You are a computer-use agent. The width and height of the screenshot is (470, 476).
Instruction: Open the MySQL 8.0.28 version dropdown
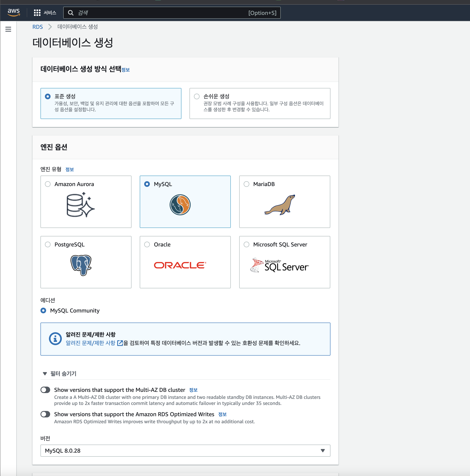tap(185, 451)
